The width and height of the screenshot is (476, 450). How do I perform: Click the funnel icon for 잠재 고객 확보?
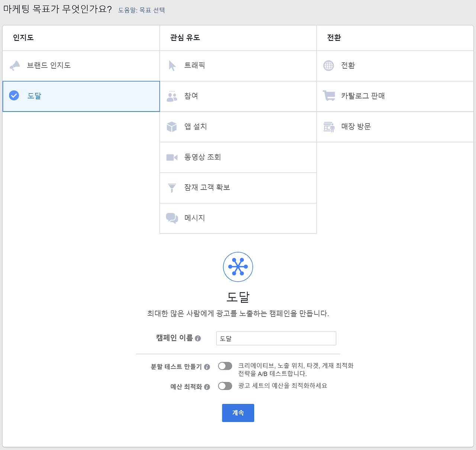172,188
